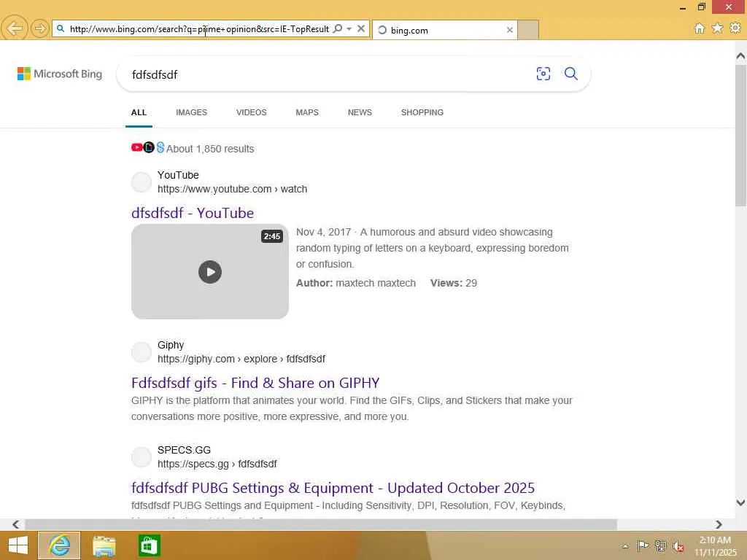The width and height of the screenshot is (747, 560).
Task: Switch to the SHOPPING tab
Action: [x=422, y=112]
